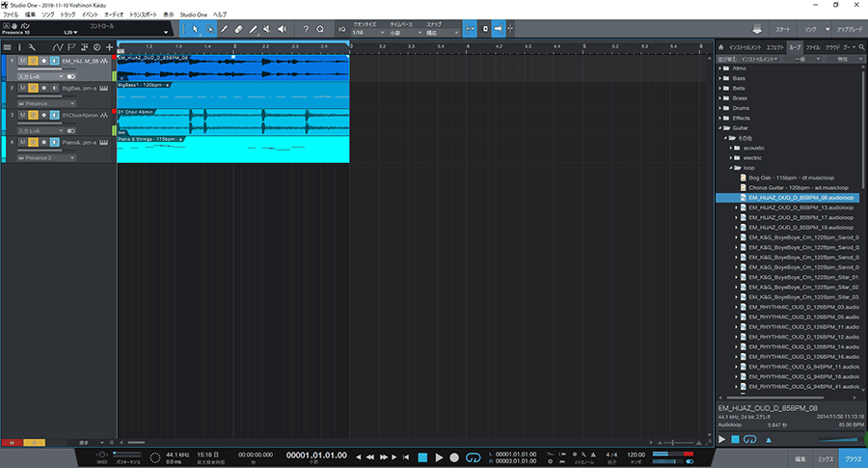The image size is (868, 468).
Task: Mute track 1 EM_HIJ..M_08
Action: pyautogui.click(x=20, y=62)
